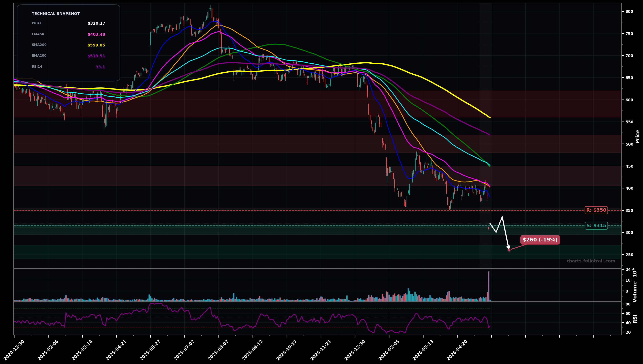Click the 2025-04-21 date label

tap(116, 350)
